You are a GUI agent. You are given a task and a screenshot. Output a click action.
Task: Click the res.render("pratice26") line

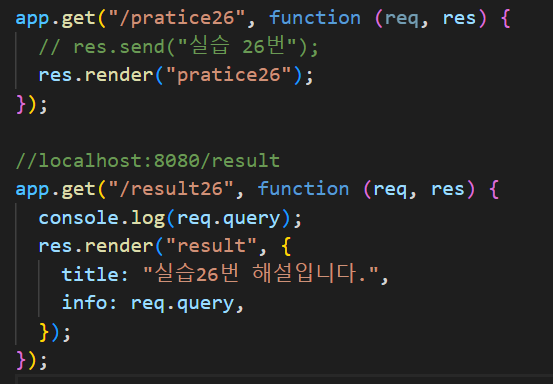(x=176, y=75)
